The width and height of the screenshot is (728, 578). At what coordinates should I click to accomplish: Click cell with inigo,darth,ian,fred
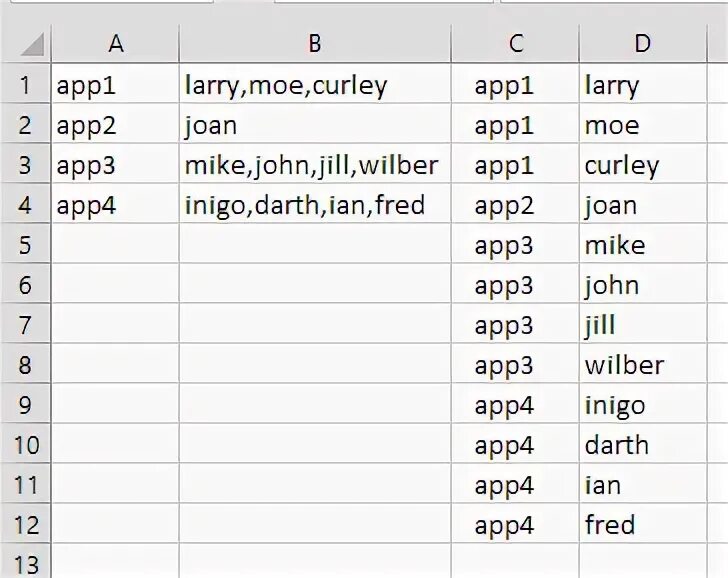point(314,206)
